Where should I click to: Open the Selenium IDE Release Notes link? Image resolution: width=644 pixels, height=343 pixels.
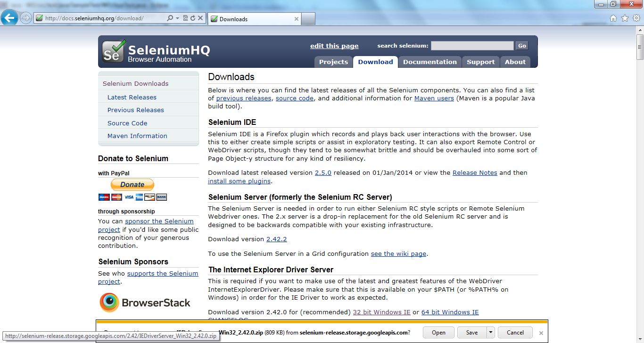point(475,172)
